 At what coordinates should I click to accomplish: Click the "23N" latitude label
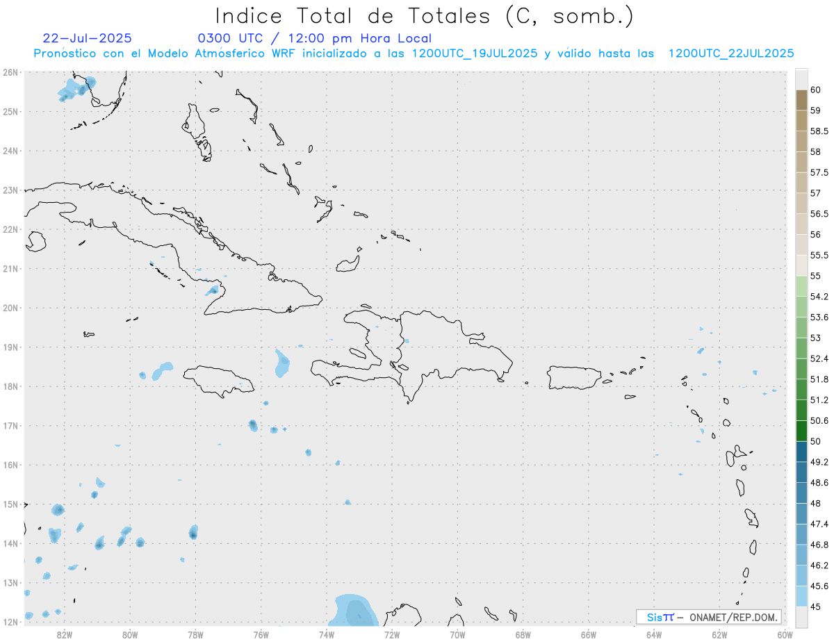10,190
